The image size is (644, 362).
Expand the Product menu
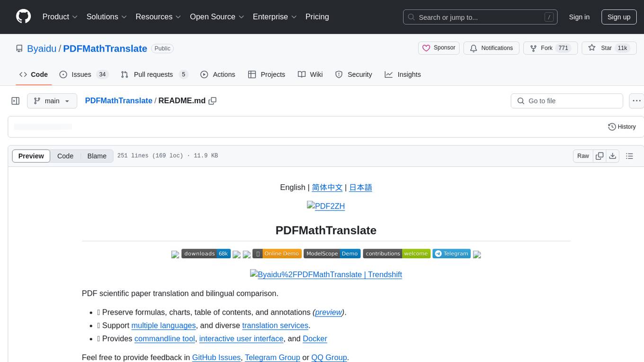(x=60, y=17)
